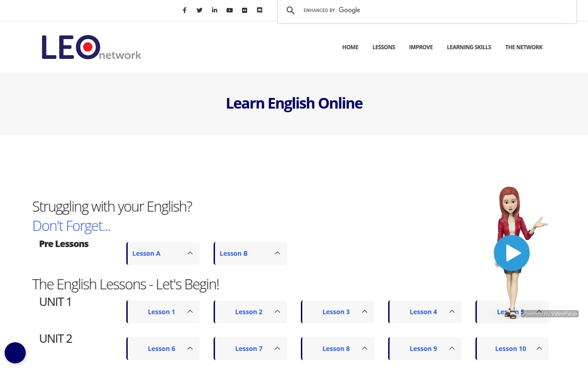Click the "UNIT 1" label
This screenshot has height=368, width=588.
click(55, 302)
